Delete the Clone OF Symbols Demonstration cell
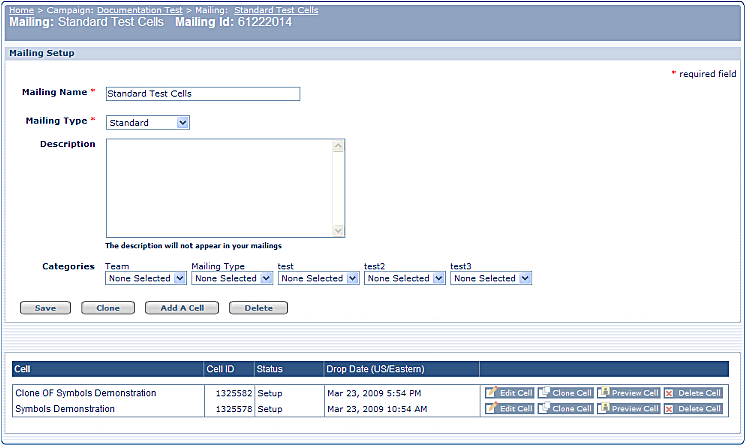The image size is (745, 446). (692, 393)
